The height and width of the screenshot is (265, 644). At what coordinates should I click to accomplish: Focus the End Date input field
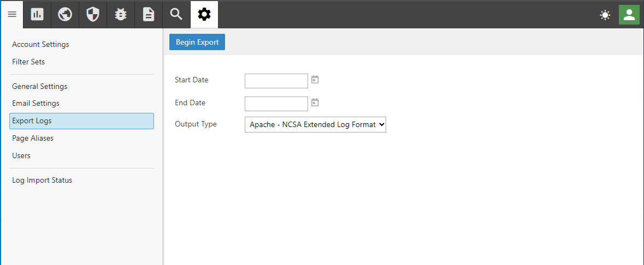click(x=276, y=104)
